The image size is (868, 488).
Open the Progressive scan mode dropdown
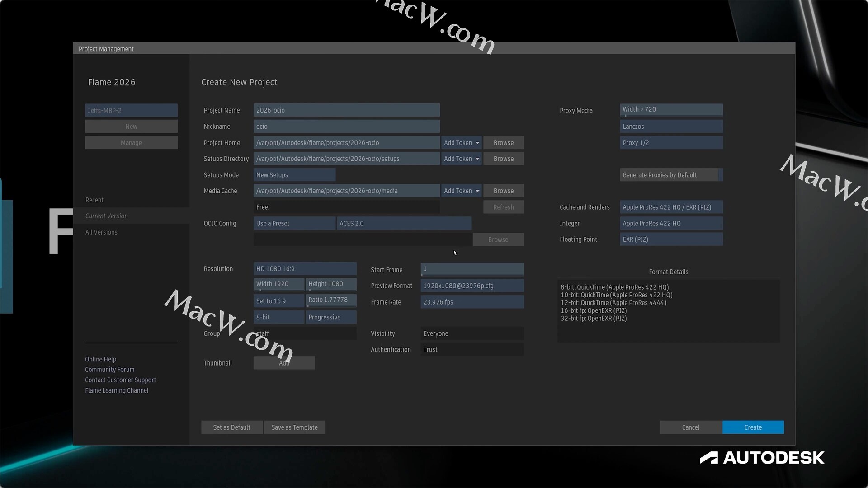pos(331,317)
